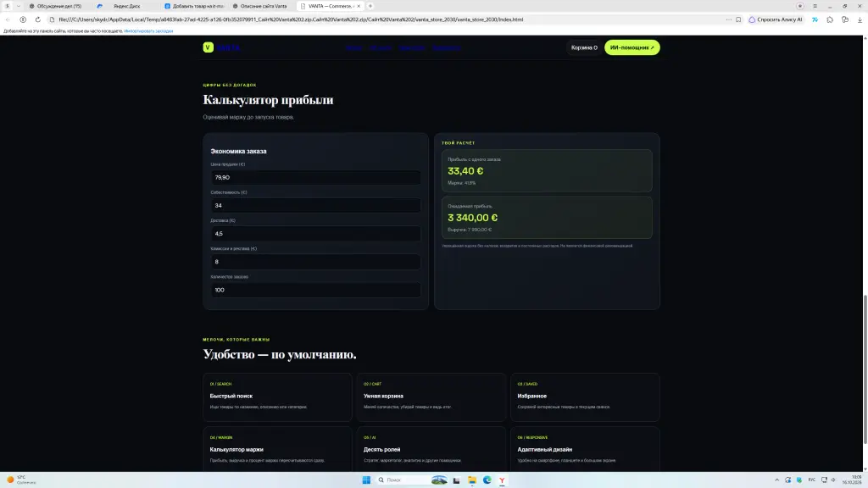Viewport: 868px width, 488px height.
Task: Open the browser downloads icon
Action: (x=860, y=19)
